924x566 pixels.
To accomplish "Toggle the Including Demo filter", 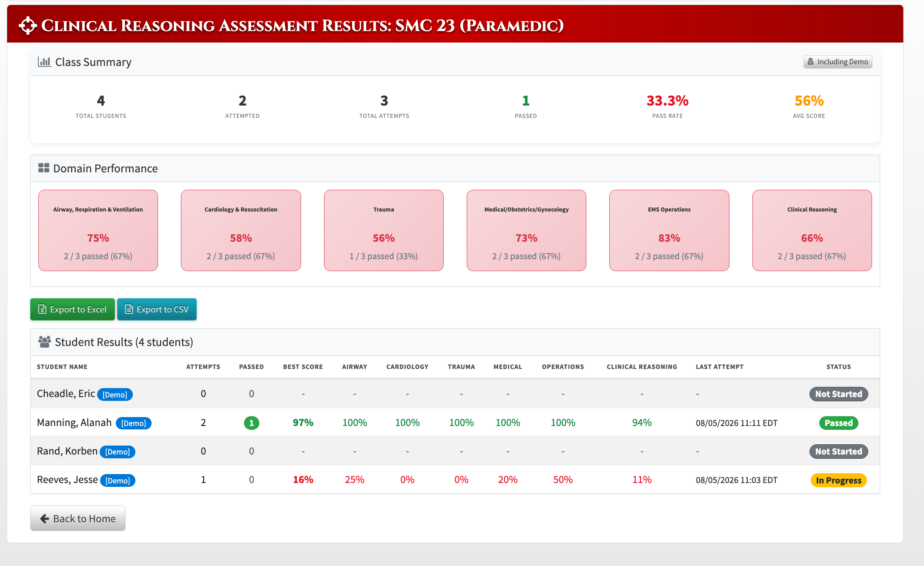I will click(838, 62).
